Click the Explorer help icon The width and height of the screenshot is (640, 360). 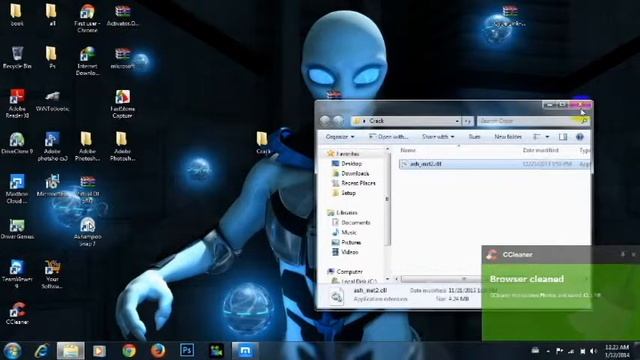(x=580, y=137)
